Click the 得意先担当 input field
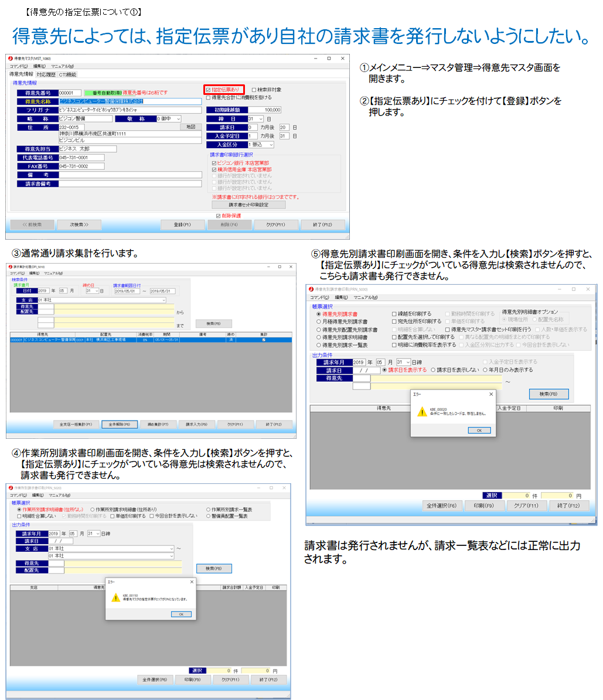 87,149
